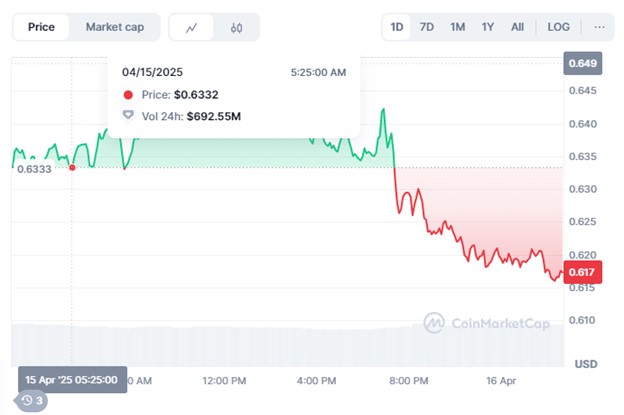Screen dimensions: 624x415
Task: Toggle the LOG scale option
Action: 558,27
